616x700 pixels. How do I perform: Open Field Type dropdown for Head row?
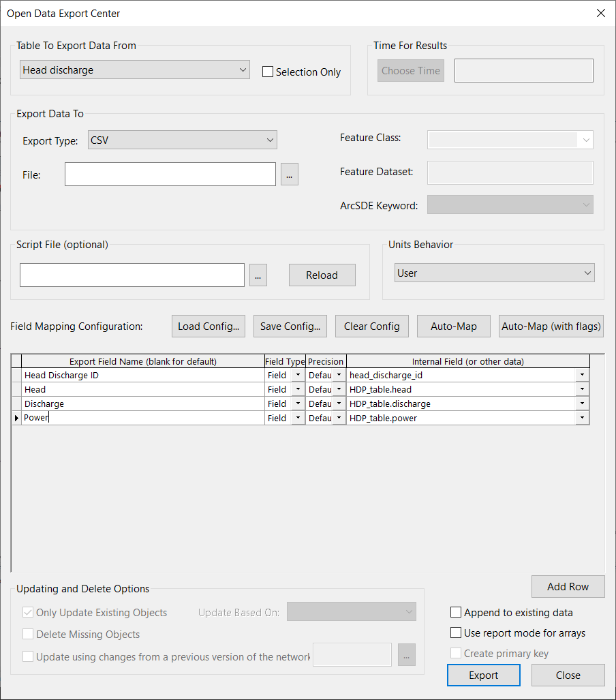(x=296, y=389)
